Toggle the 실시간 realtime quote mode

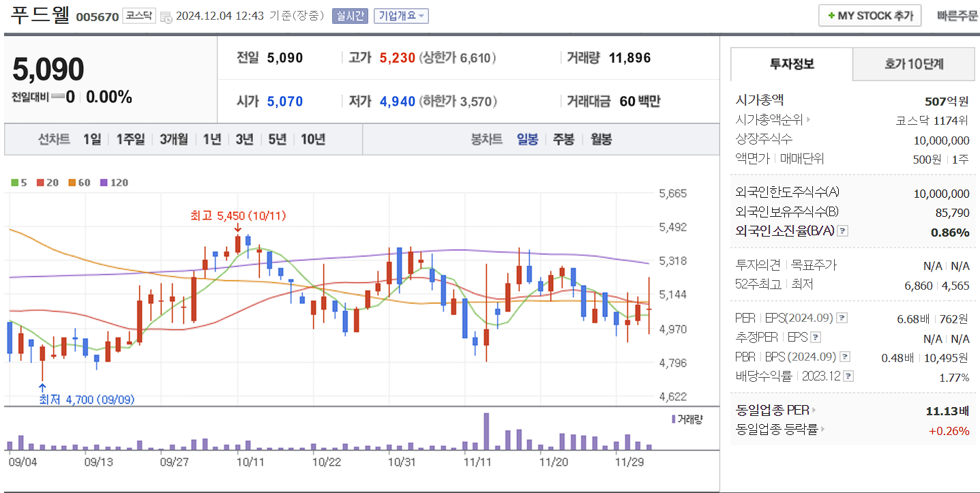pos(351,16)
